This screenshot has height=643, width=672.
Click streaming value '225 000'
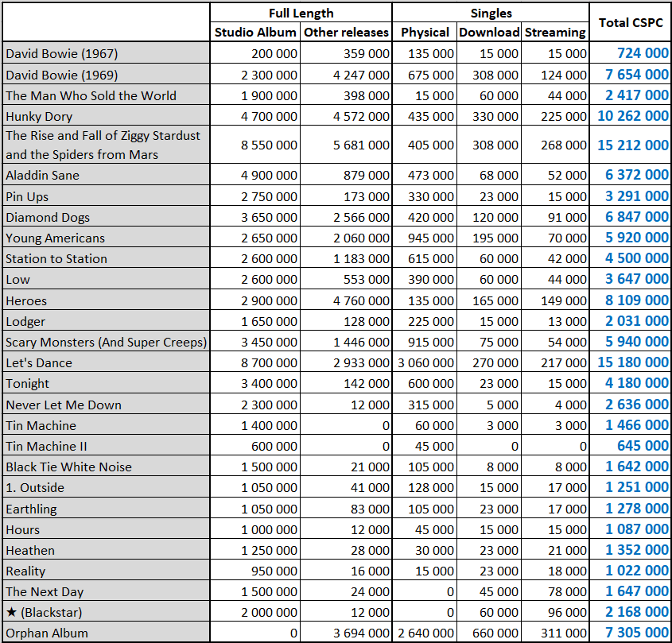(564, 117)
